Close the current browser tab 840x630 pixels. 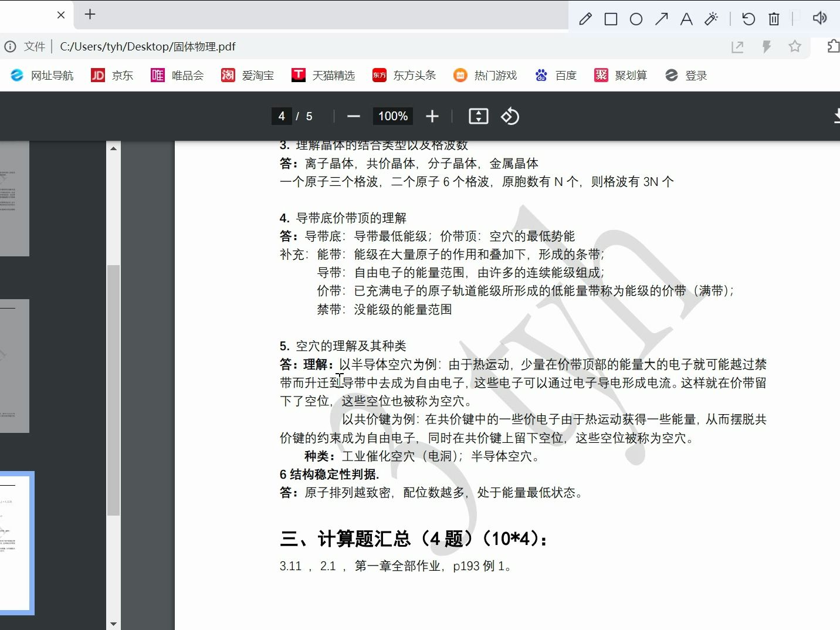[x=61, y=15]
